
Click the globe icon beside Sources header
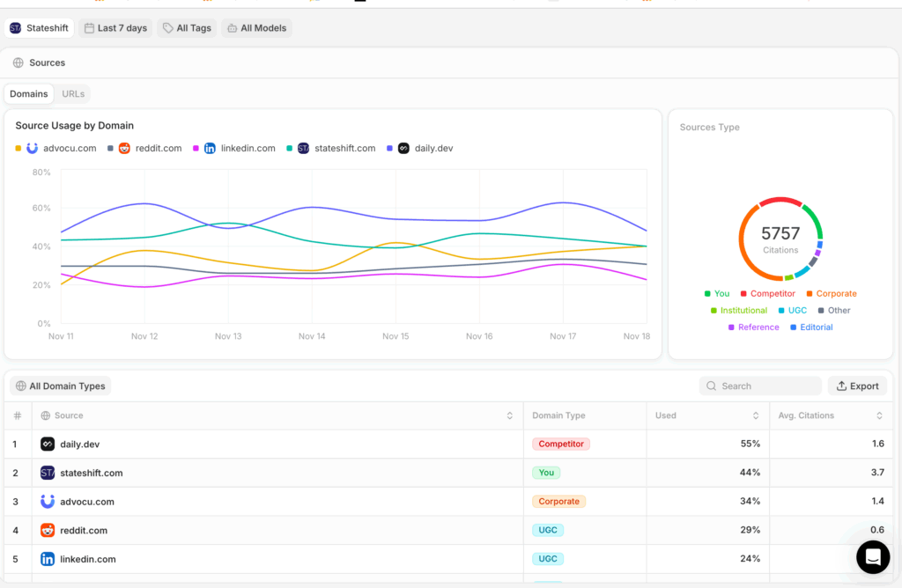point(18,62)
